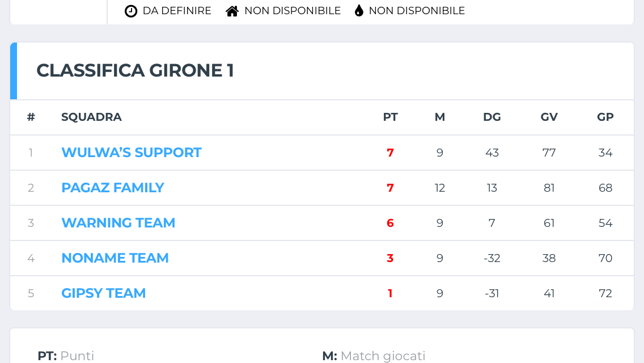Screen dimensions: 644x363
Task: Open GIPSY TEAM from the standings
Action: point(104,293)
